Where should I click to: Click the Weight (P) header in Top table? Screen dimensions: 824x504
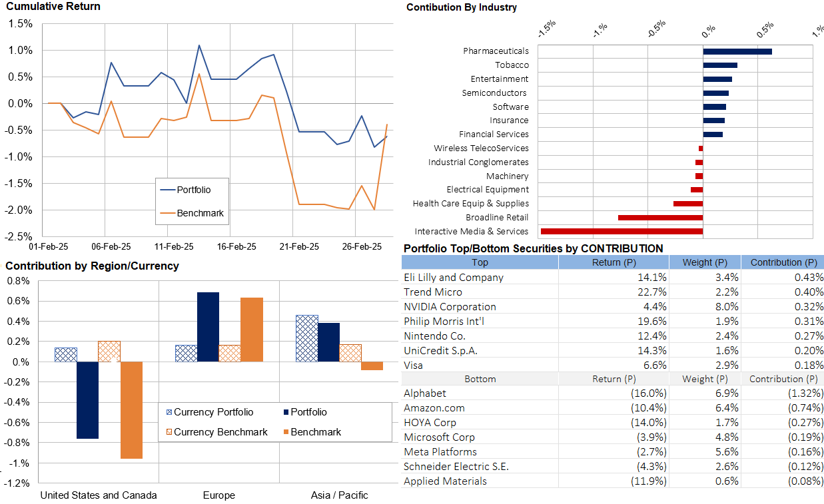pos(705,262)
